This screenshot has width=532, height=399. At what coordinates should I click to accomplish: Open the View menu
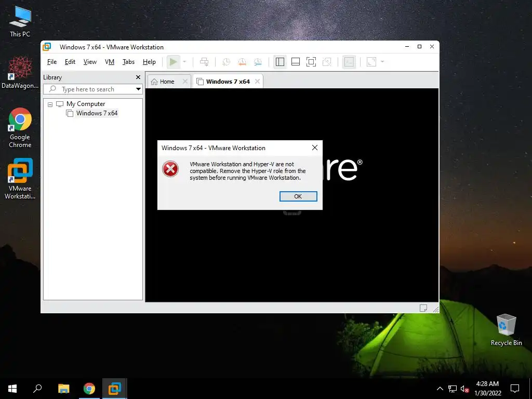point(90,62)
